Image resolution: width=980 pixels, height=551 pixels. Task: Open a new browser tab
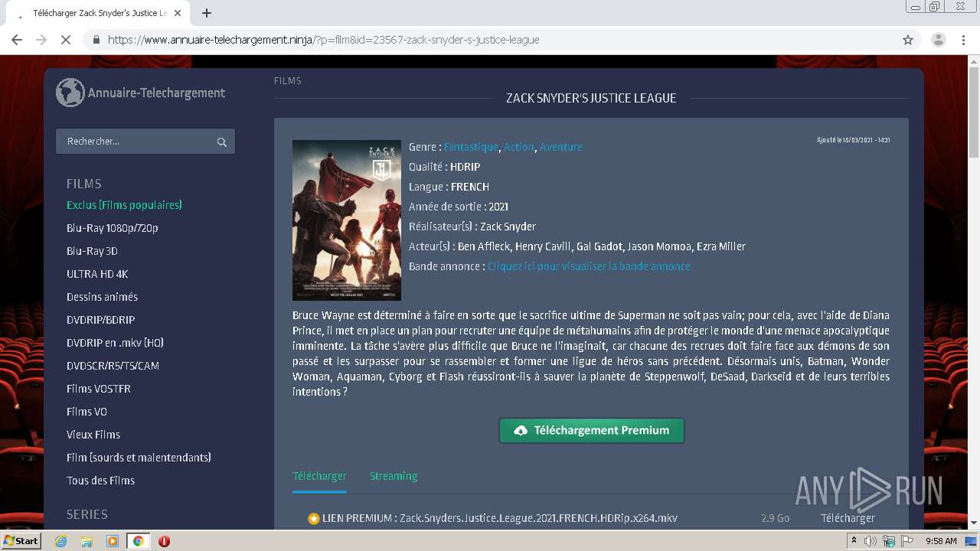[x=207, y=13]
